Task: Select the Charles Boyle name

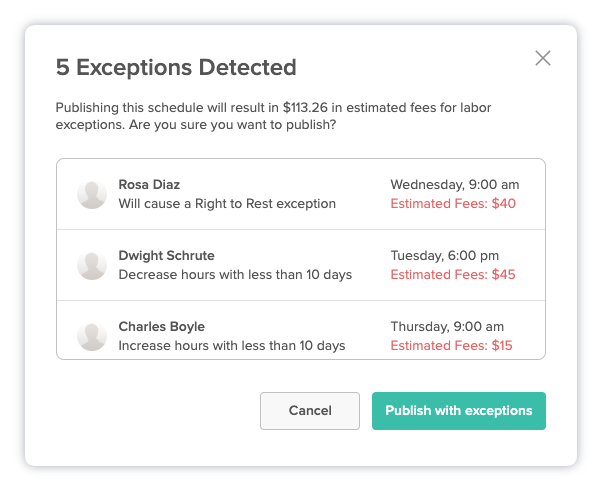Action: [x=162, y=327]
